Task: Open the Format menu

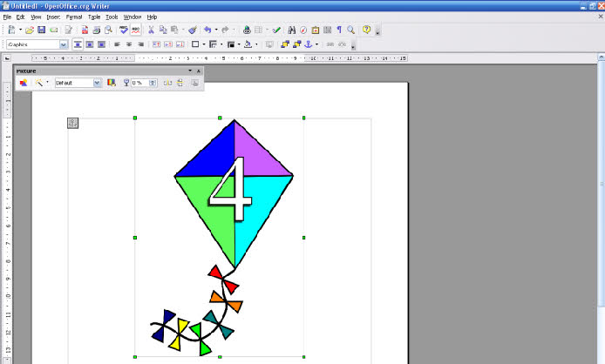Action: click(x=73, y=17)
